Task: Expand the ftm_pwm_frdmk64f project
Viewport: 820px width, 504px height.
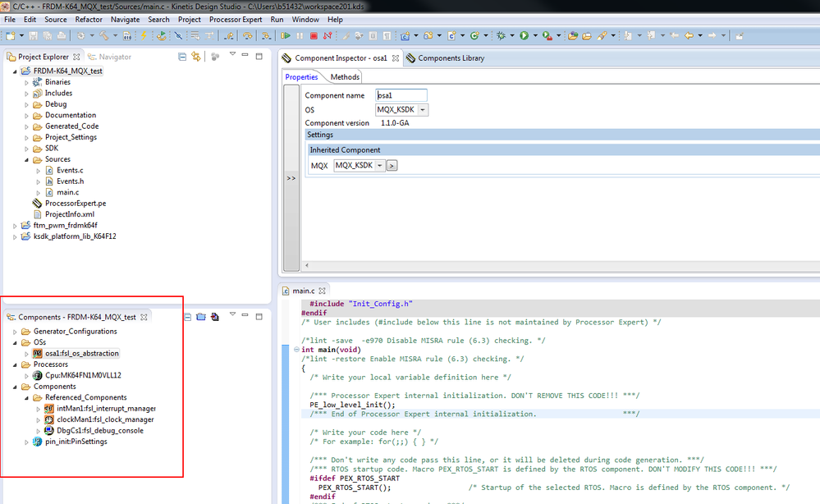Action: click(x=15, y=226)
